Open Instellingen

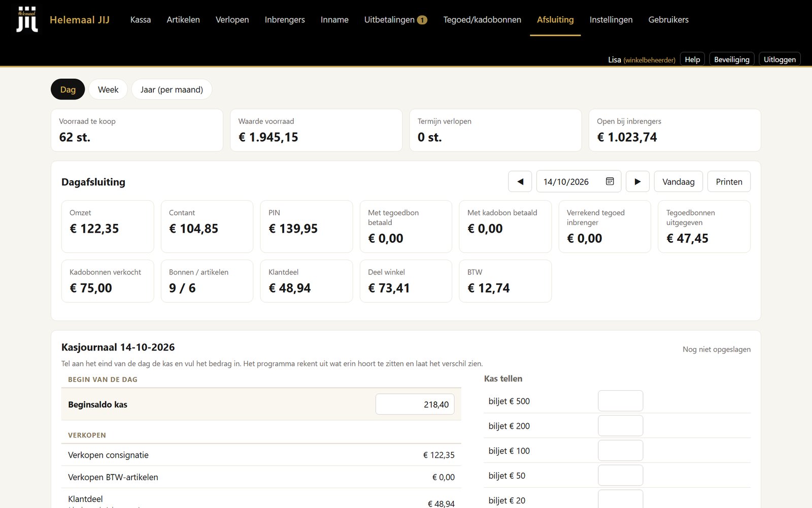pyautogui.click(x=611, y=20)
